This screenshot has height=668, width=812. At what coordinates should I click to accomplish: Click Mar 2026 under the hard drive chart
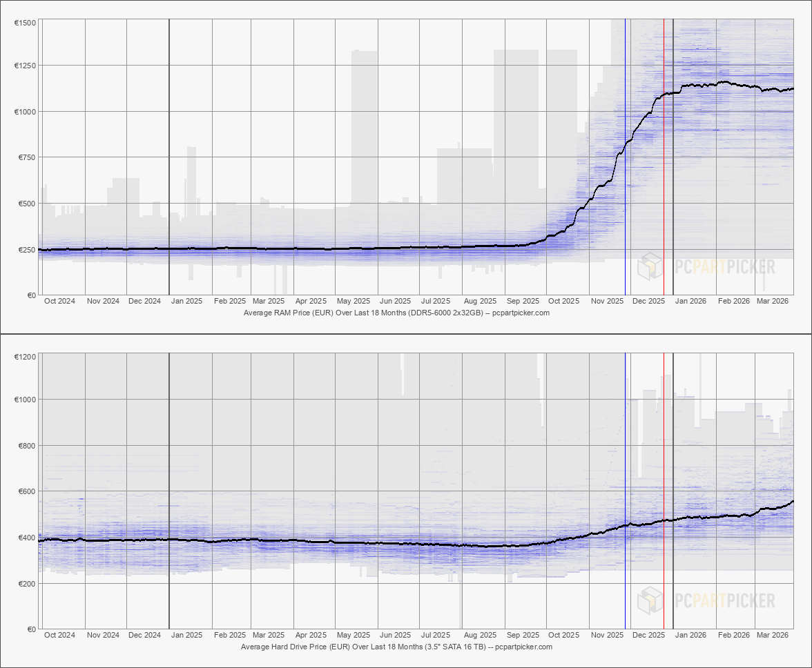click(x=772, y=635)
